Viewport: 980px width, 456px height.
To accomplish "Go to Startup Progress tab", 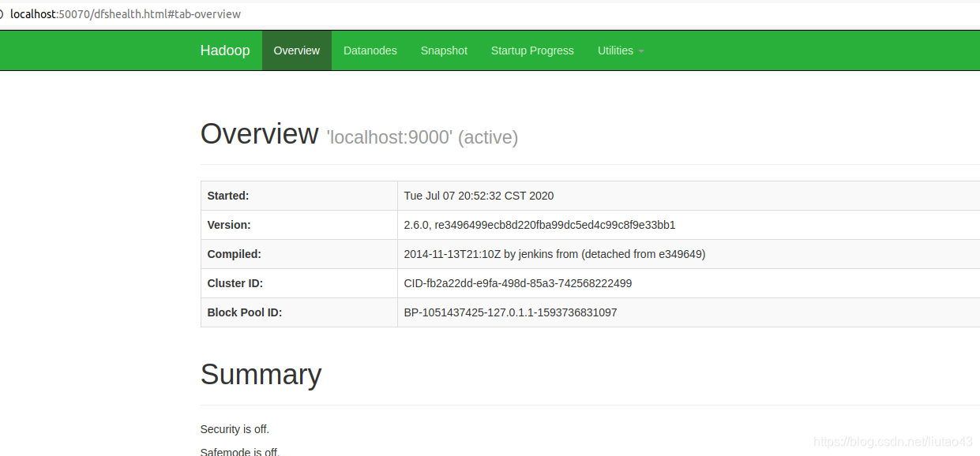I will click(x=532, y=50).
